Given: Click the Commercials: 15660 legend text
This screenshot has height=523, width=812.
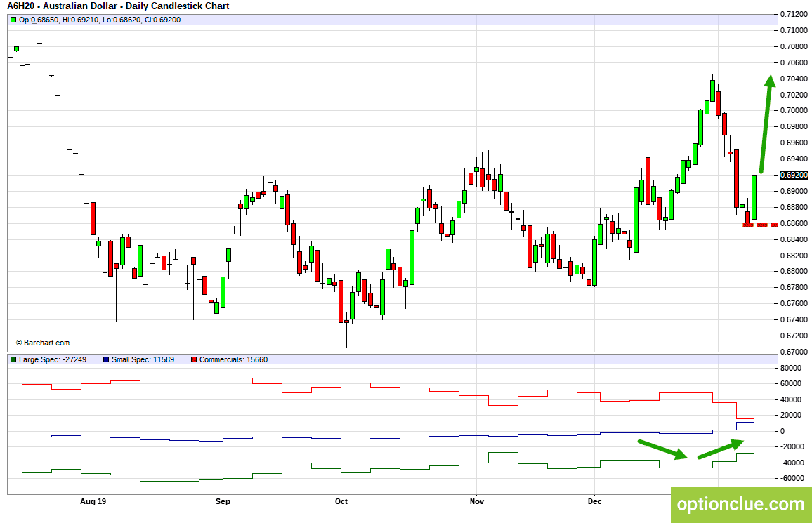Looking at the screenshot, I should pyautogui.click(x=233, y=359).
